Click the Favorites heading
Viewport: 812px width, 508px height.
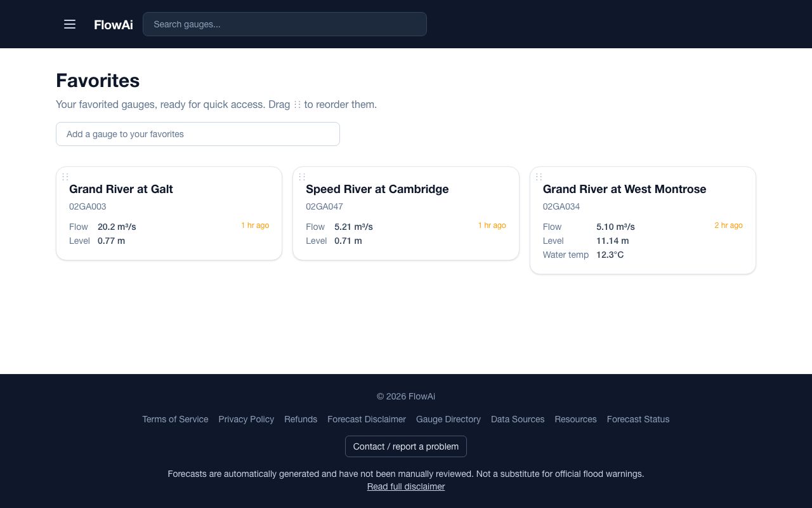(98, 81)
